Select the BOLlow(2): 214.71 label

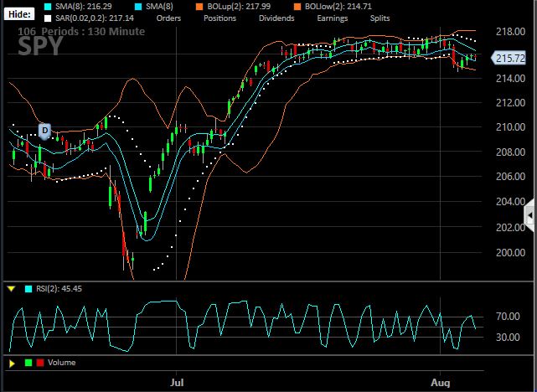338,7
